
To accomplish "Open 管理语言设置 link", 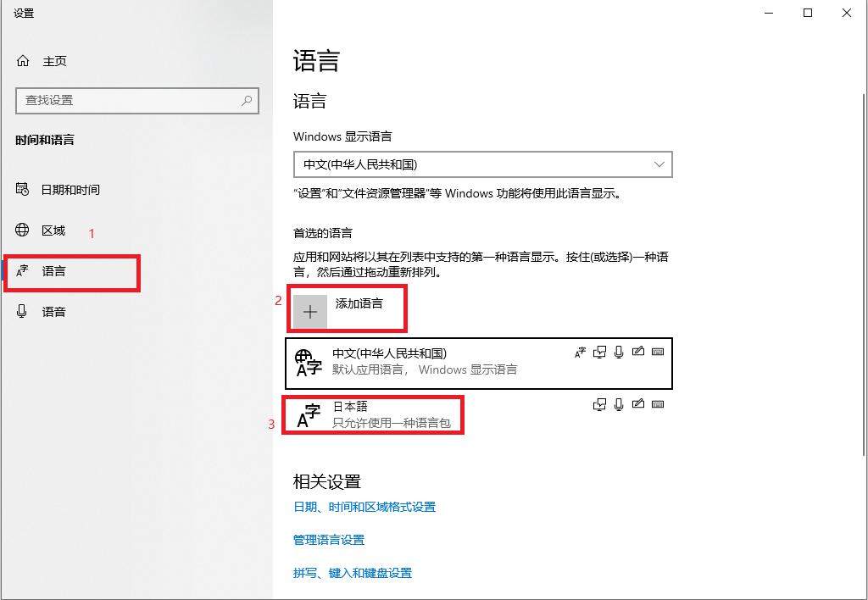I will (329, 540).
